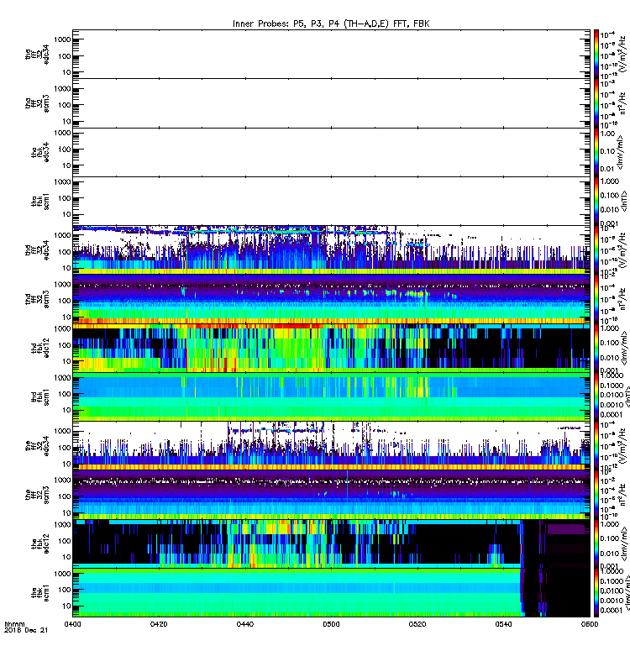Click inside the thd fft edc34 spectrogram

coord(331,250)
